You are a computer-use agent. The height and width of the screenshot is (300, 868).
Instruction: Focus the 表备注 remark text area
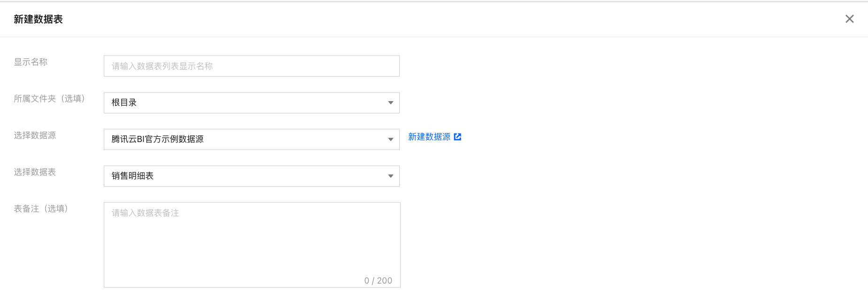252,245
